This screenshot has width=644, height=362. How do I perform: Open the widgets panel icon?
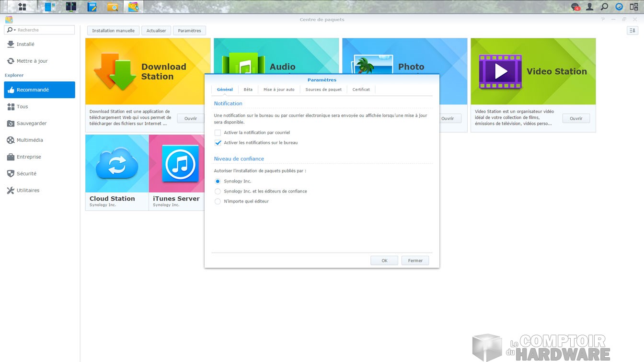click(x=634, y=7)
